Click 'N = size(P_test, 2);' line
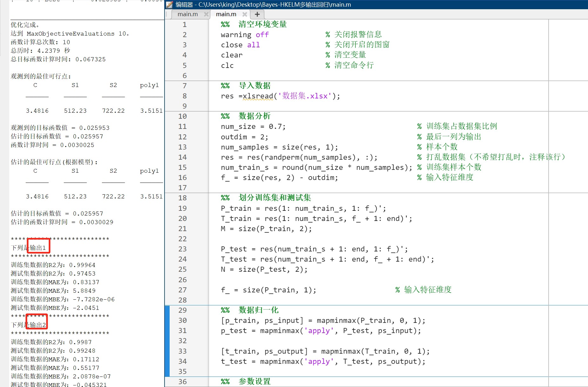Screen dimensions: 588x387 pyautogui.click(x=264, y=269)
